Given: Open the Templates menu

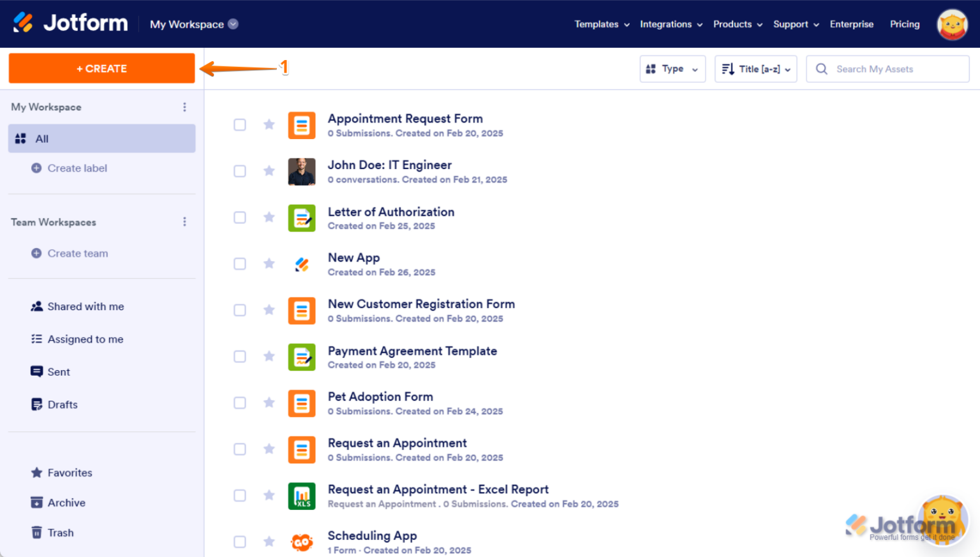Looking at the screenshot, I should point(597,24).
